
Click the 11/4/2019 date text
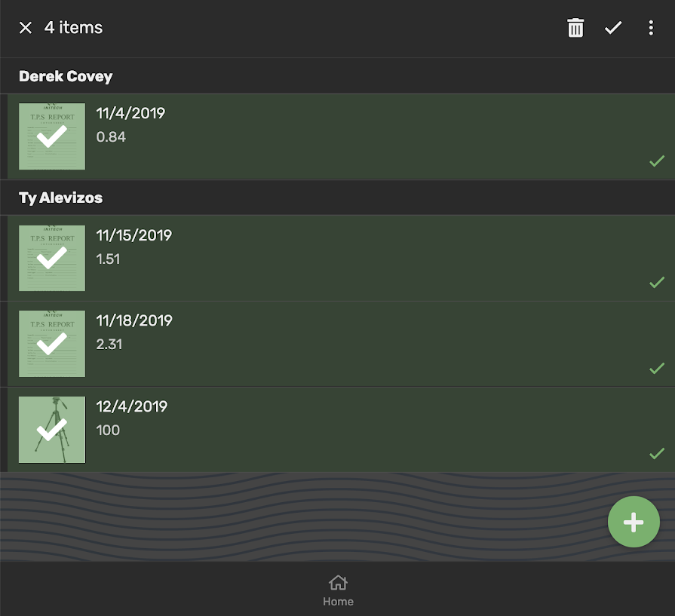coord(130,113)
